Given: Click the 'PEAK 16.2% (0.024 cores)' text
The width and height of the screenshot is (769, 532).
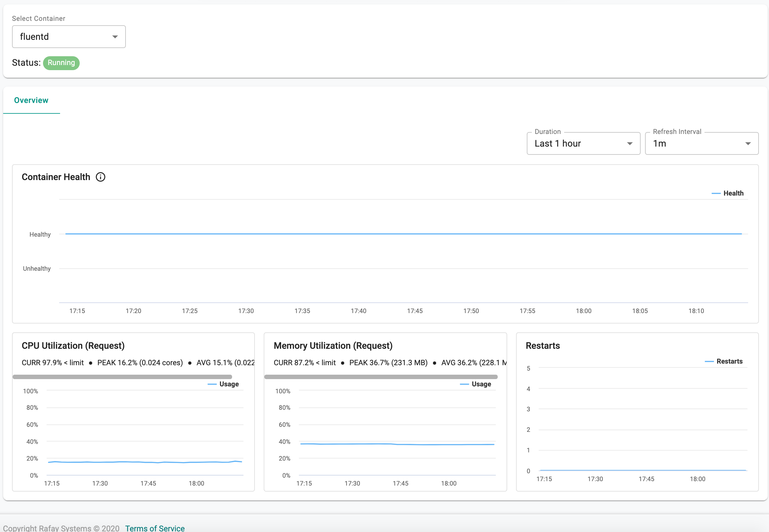Looking at the screenshot, I should pyautogui.click(x=140, y=363).
